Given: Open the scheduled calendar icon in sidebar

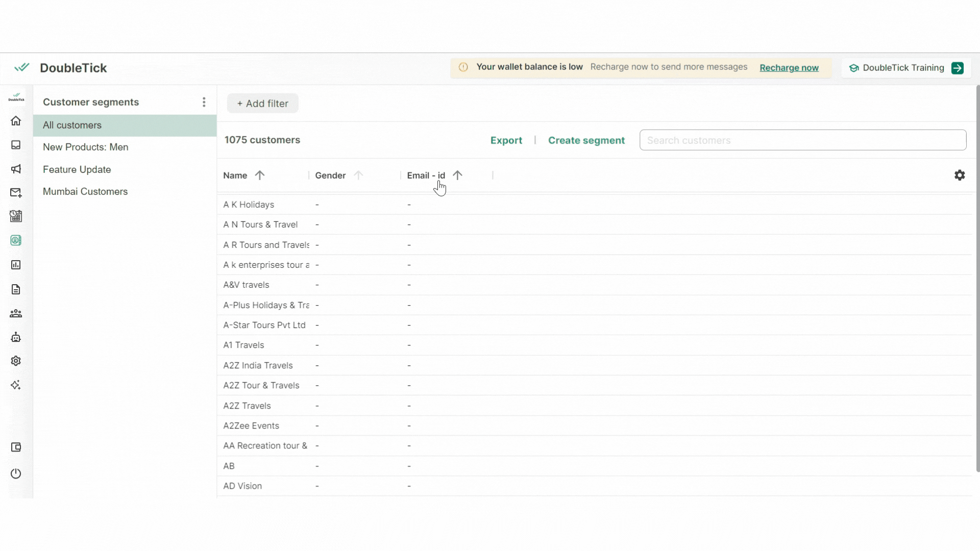Looking at the screenshot, I should point(16,216).
